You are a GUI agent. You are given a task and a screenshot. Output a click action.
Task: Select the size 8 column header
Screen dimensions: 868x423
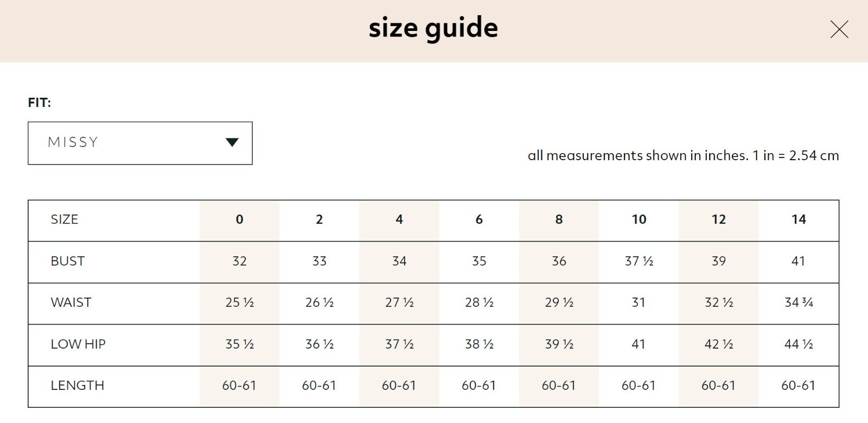pos(559,219)
